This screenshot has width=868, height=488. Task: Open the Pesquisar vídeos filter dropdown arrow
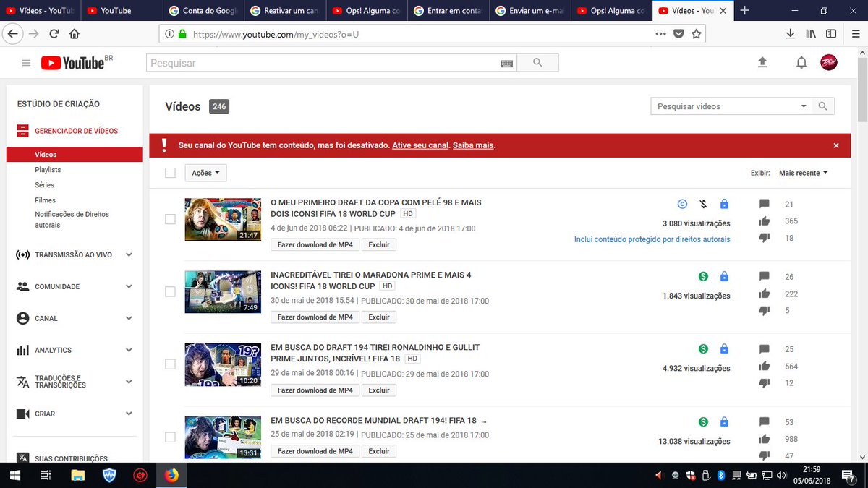(804, 106)
